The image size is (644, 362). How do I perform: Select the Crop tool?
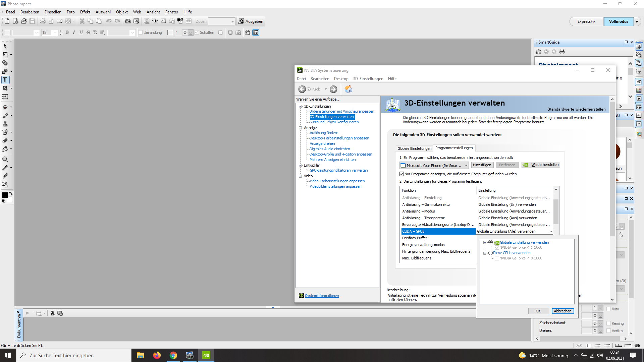[x=5, y=88]
